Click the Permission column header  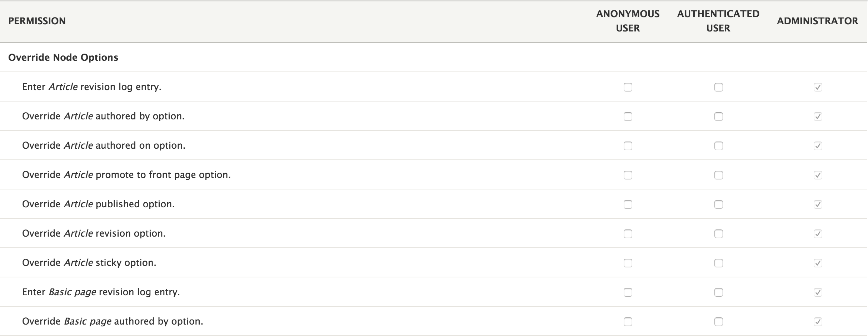click(x=37, y=21)
